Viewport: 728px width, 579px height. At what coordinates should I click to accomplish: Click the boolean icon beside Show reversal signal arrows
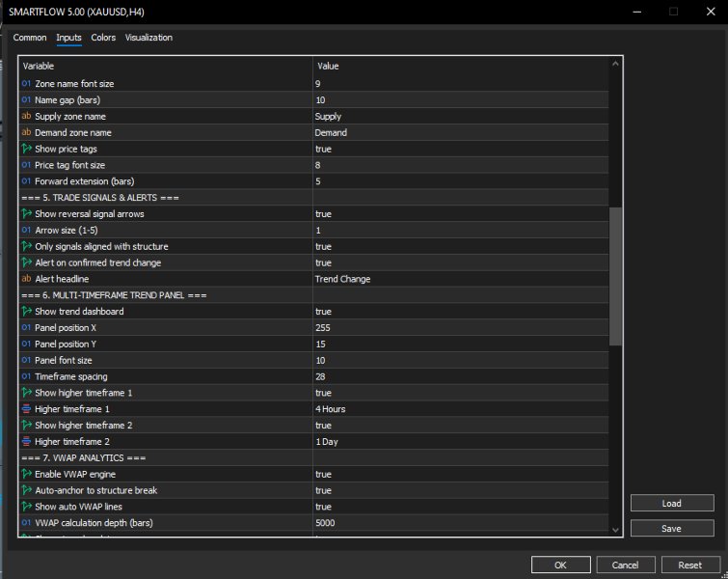[x=26, y=214]
